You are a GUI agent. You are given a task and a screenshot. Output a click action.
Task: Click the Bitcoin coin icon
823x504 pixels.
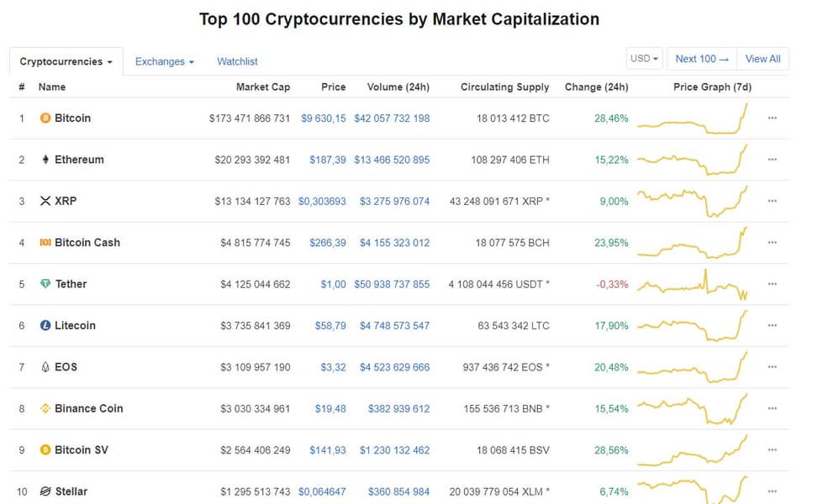pos(45,118)
